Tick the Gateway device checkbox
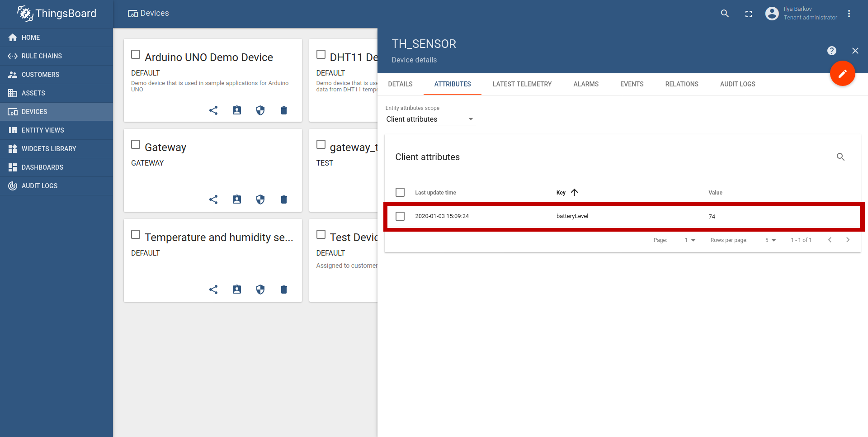The height and width of the screenshot is (437, 868). tap(136, 144)
